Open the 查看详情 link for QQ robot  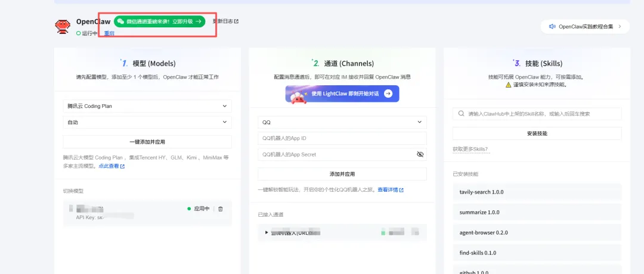click(x=391, y=190)
